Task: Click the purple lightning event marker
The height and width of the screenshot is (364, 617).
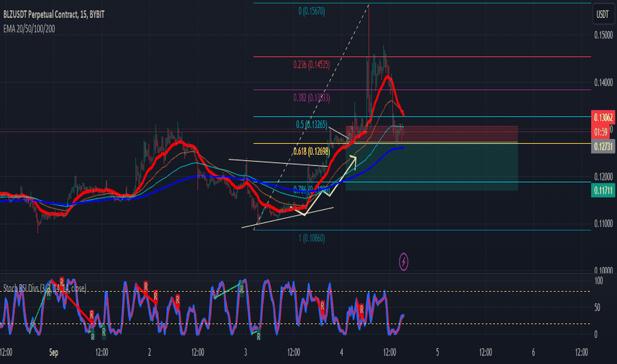Action: (x=403, y=261)
